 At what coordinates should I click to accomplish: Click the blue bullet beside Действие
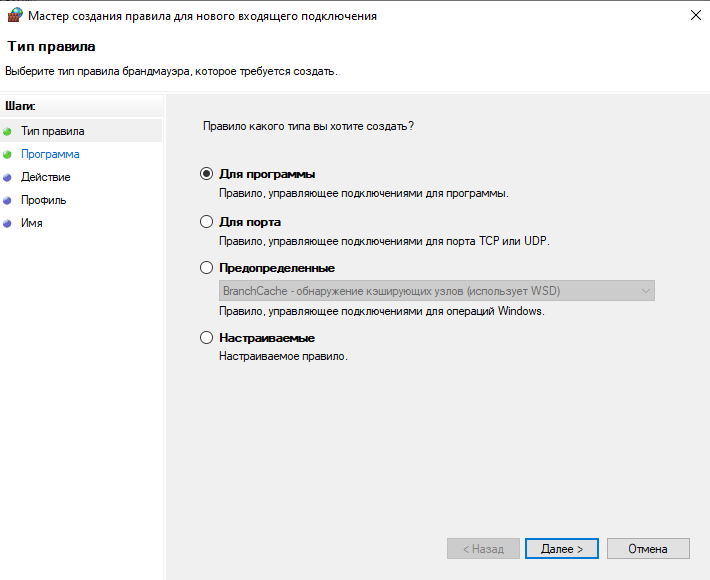(7, 177)
